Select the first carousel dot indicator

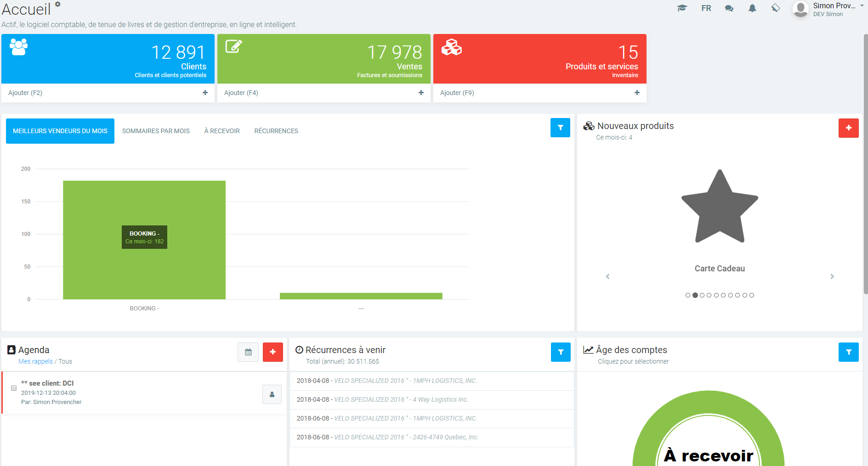click(x=688, y=295)
